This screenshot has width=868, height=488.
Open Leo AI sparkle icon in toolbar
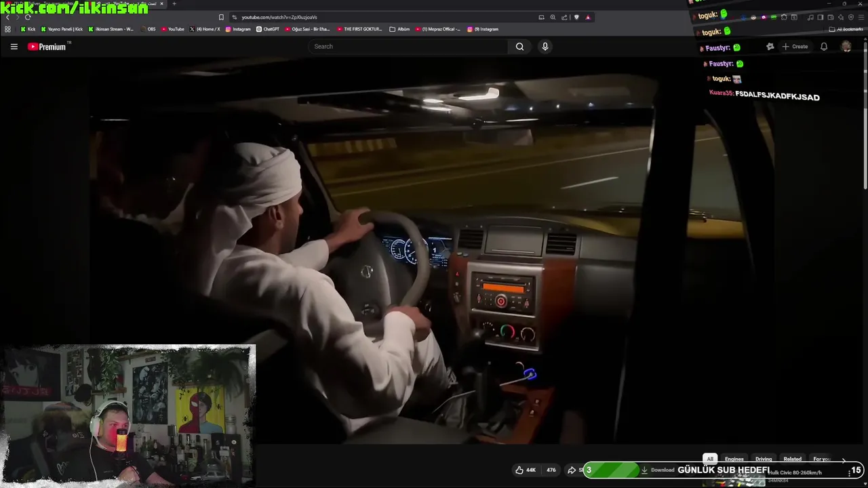[x=841, y=17]
